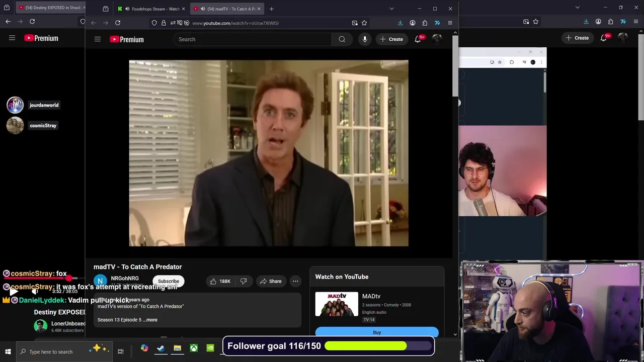Open new tab with plus button
This screenshot has height=362, width=644.
(x=272, y=9)
